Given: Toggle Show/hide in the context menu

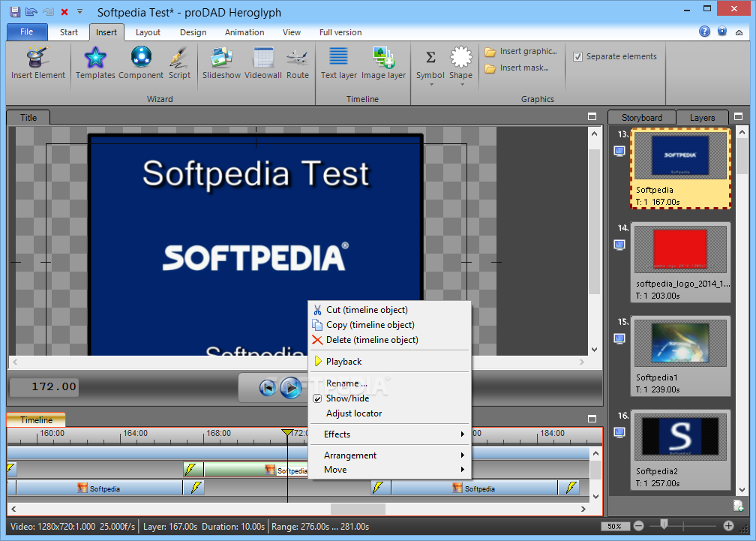Looking at the screenshot, I should (389, 398).
